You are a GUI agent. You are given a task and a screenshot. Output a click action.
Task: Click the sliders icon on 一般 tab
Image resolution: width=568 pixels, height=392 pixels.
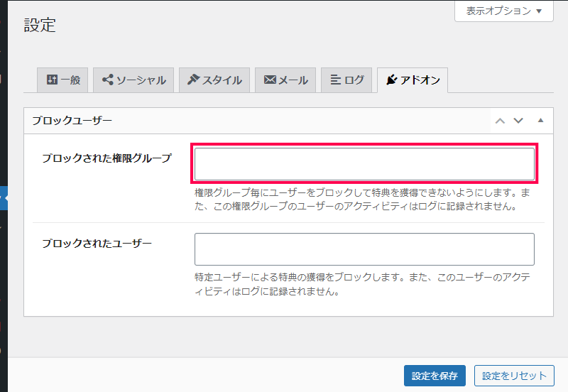point(52,80)
